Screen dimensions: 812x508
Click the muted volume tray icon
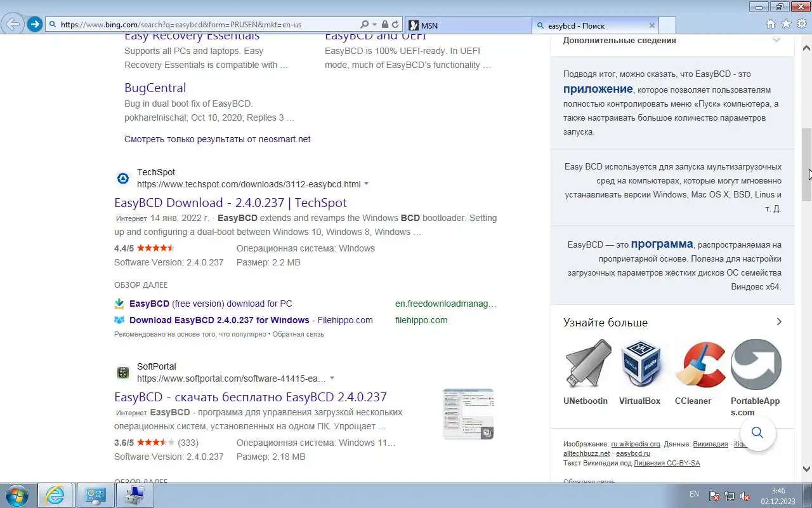click(745, 496)
